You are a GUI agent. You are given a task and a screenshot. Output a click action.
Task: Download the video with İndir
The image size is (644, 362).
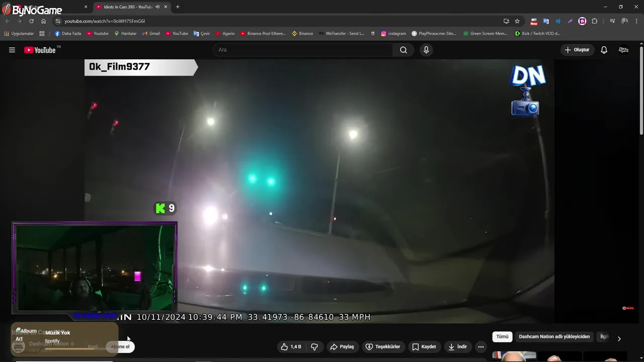[x=457, y=346]
